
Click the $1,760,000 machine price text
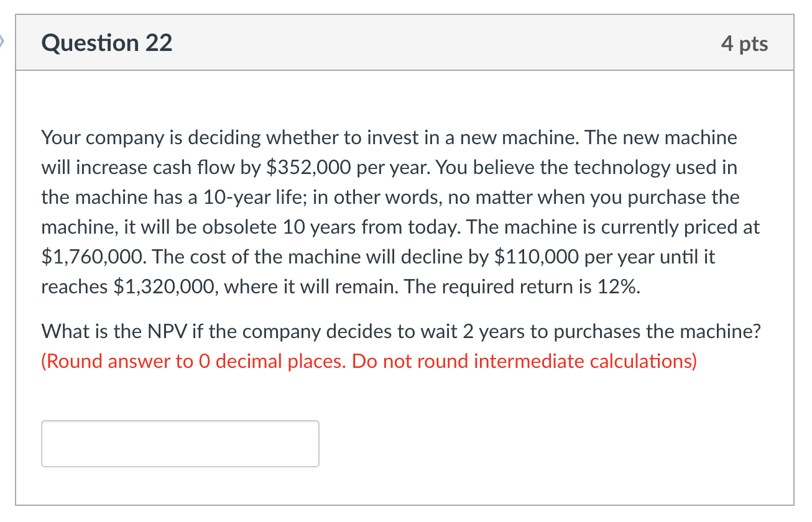coord(93,257)
